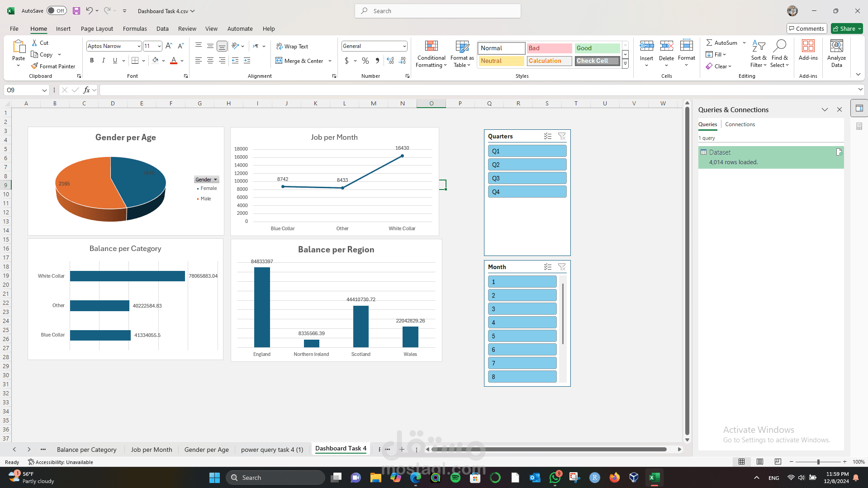The width and height of the screenshot is (868, 488).
Task: Open Conditional Formatting
Action: (432, 54)
